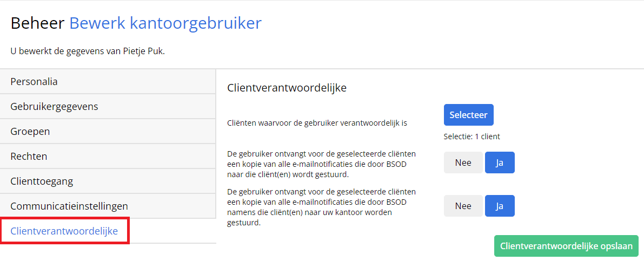Click the 'U bewerkt de gegevens van Pietje Puk' text

pyautogui.click(x=88, y=52)
